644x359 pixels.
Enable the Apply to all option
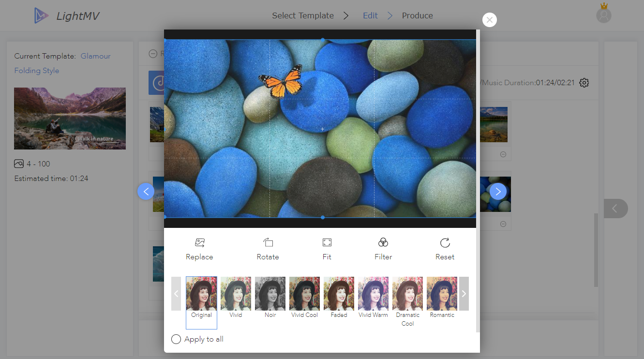tap(176, 339)
